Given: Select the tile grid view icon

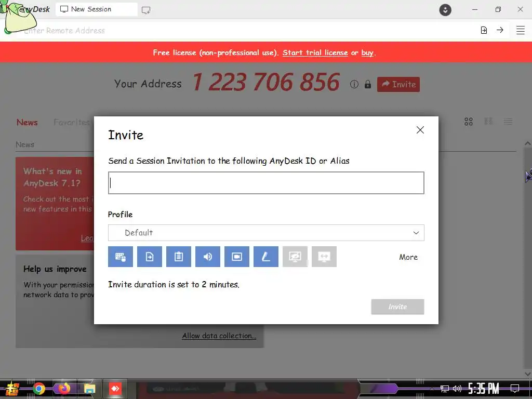Looking at the screenshot, I should pos(469,122).
